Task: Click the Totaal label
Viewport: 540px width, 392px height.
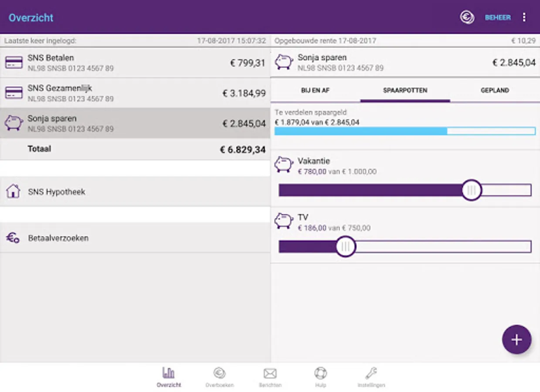Action: 39,149
